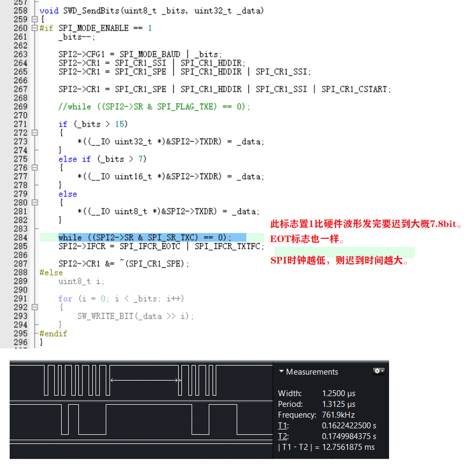Click the SPI_IFCR_EOTC token on line 285
This screenshot has width=476, height=467.
[150, 246]
